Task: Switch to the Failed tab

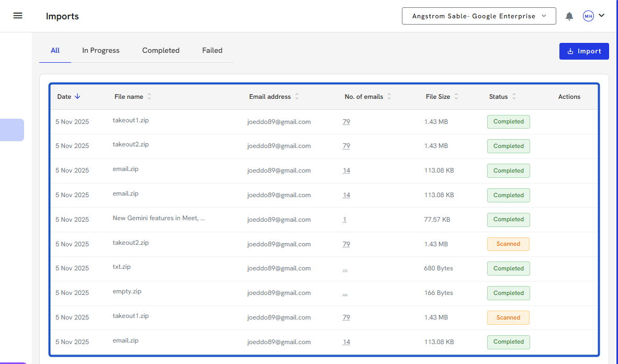Action: pos(212,51)
